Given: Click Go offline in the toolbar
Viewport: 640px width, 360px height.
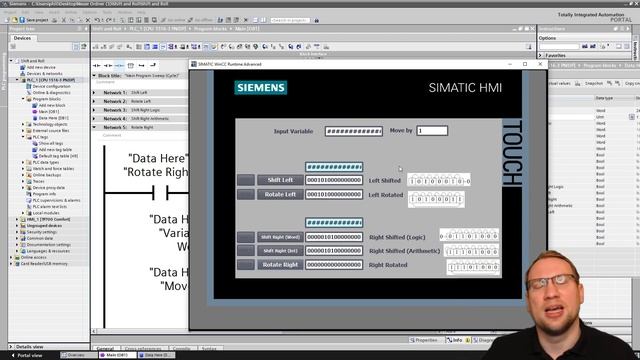Looking at the screenshot, I should [201, 20].
